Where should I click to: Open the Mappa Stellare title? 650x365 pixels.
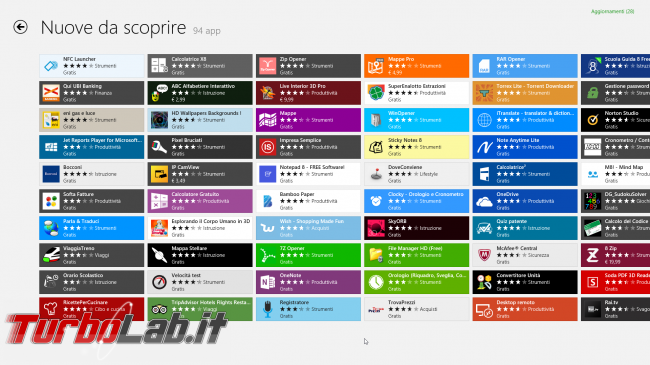tap(189, 248)
